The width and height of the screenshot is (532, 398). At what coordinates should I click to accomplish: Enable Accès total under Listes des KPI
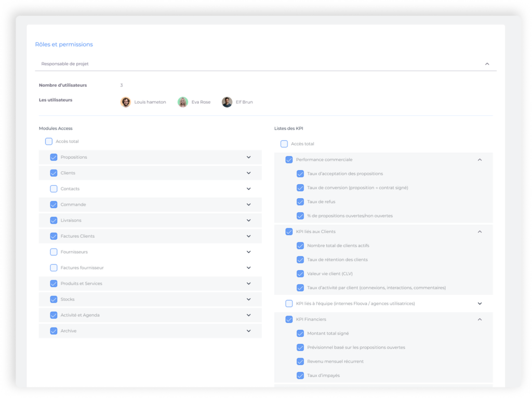point(284,144)
